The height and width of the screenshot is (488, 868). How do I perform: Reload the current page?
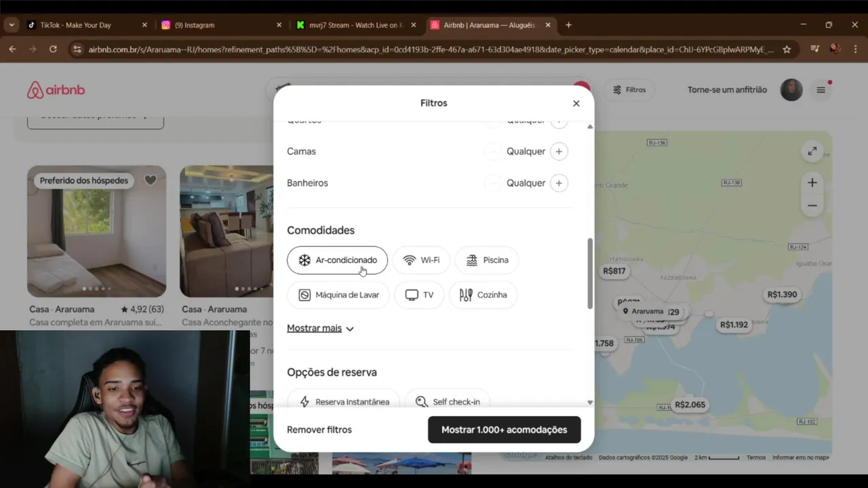coord(53,49)
